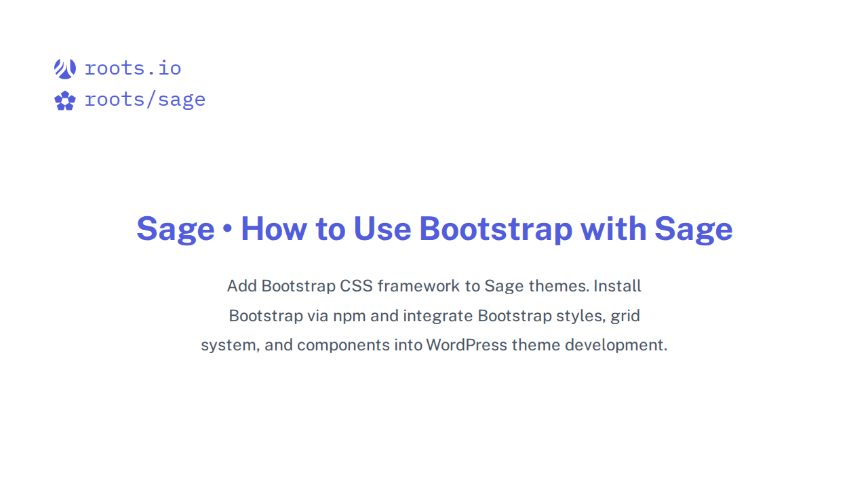Open the roots/sage repository link
This screenshot has height=488, width=868.
click(x=145, y=100)
